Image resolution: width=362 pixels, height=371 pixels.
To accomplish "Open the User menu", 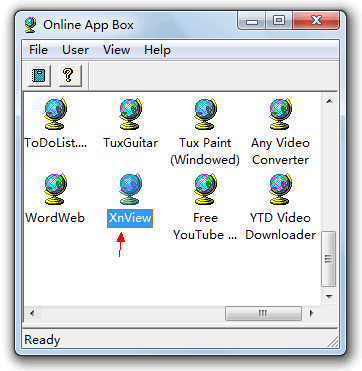I will pyautogui.click(x=75, y=50).
